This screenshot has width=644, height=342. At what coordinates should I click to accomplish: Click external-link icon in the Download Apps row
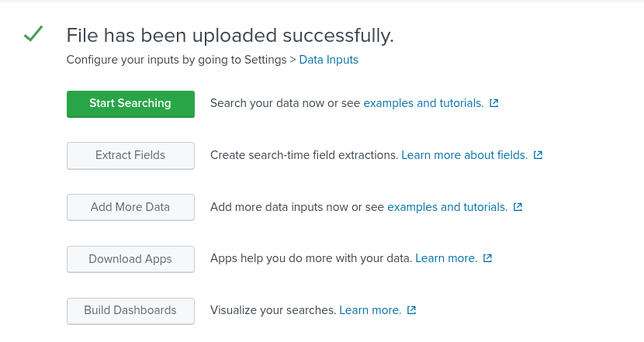click(488, 258)
